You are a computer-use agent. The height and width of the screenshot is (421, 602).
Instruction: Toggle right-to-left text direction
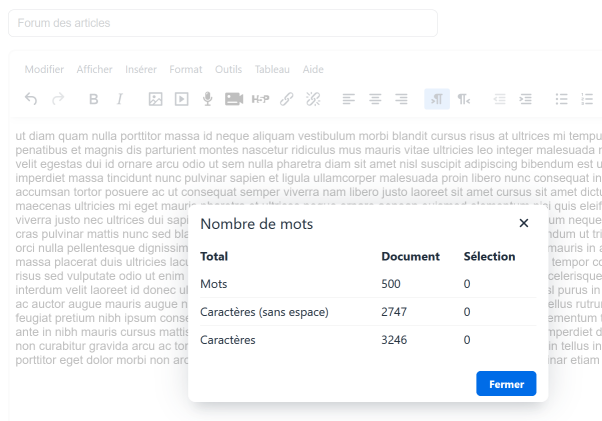click(x=464, y=99)
